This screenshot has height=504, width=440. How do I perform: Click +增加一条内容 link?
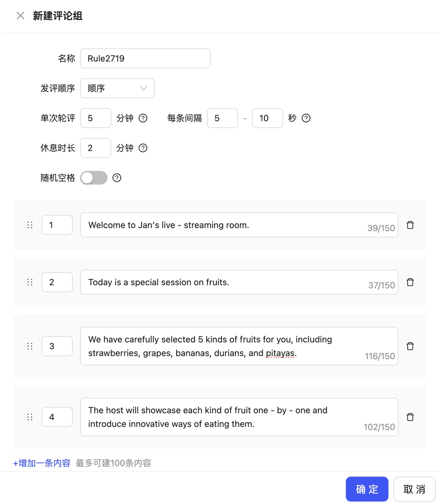coord(42,463)
